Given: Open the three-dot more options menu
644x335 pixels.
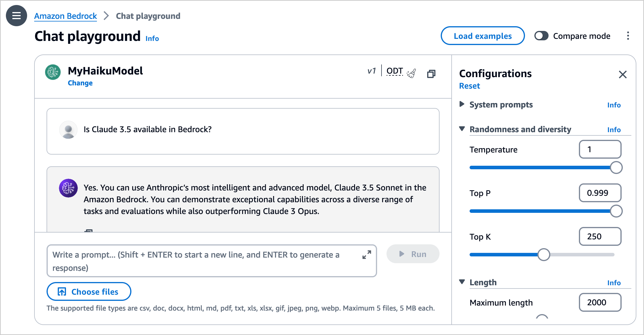Looking at the screenshot, I should point(628,36).
